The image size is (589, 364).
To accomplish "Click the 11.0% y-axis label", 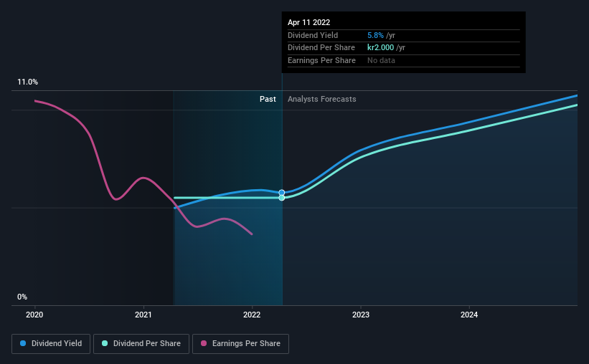I will point(27,82).
